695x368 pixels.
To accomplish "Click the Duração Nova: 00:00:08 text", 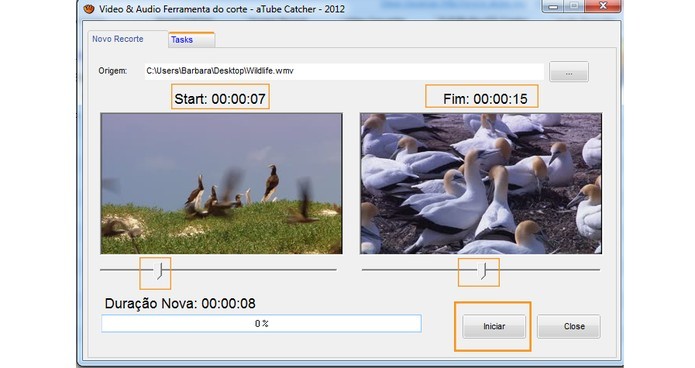I will (x=180, y=304).
